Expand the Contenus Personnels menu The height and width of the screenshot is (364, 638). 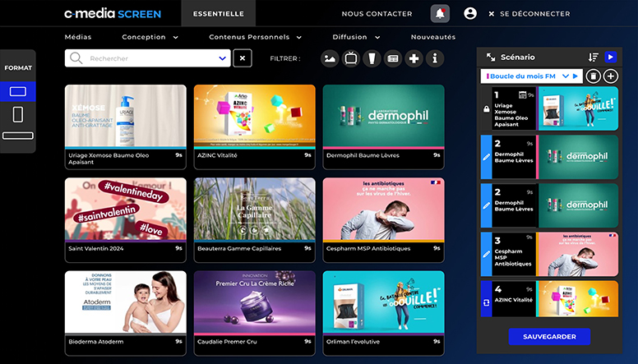click(255, 37)
